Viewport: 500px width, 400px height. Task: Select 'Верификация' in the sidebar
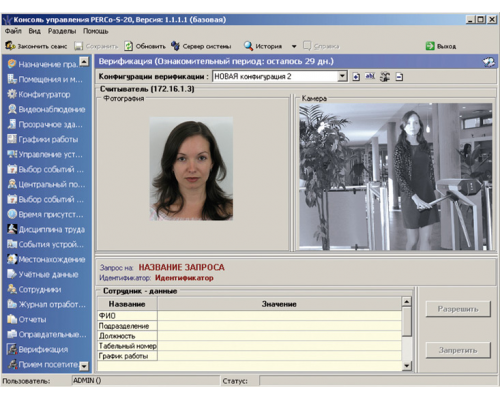coord(38,349)
